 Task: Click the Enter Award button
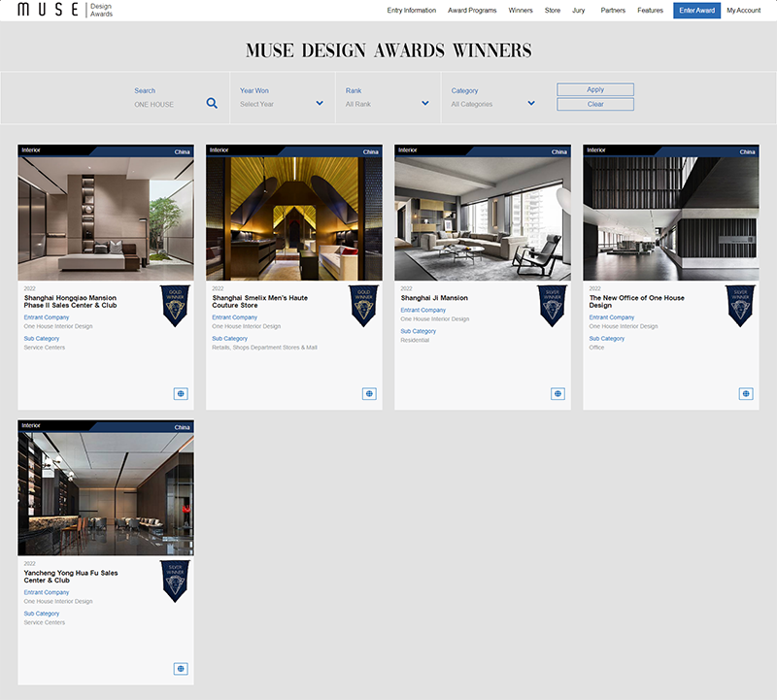point(696,11)
